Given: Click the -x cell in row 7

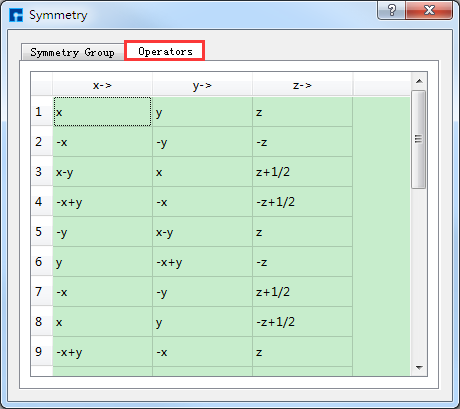Looking at the screenshot, I should coord(102,291).
